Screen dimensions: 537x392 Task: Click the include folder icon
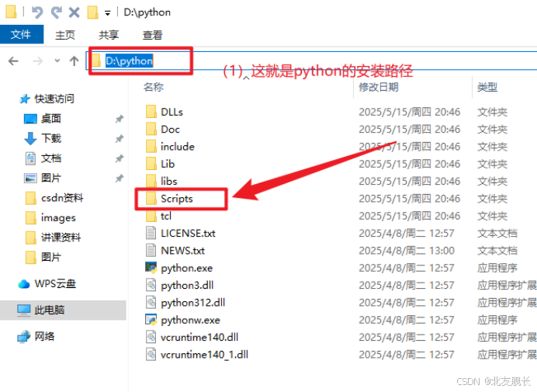pyautogui.click(x=151, y=146)
